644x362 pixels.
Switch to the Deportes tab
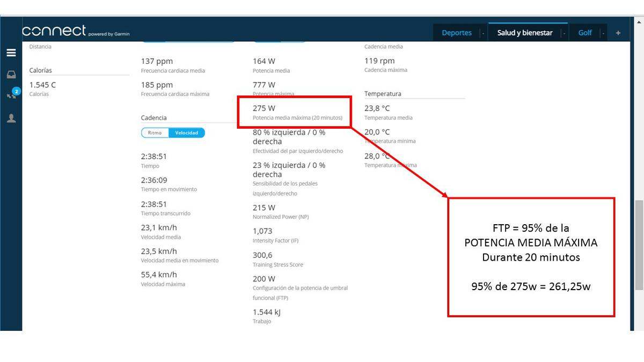pos(456,33)
